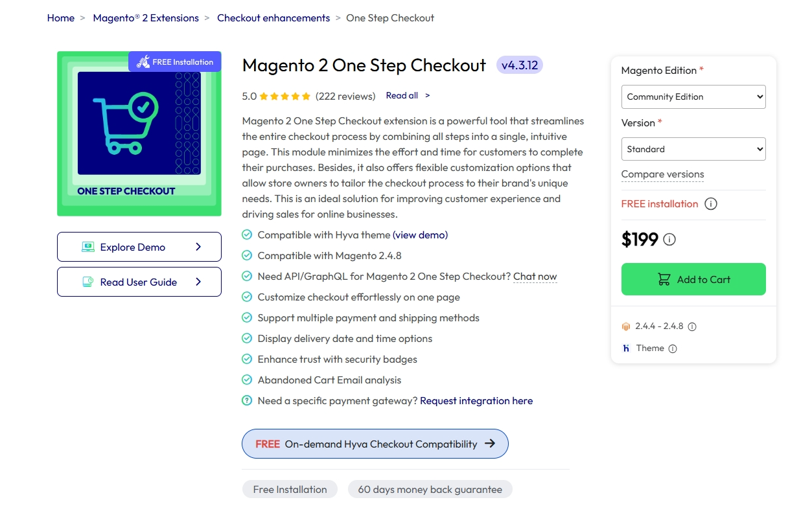This screenshot has width=812, height=513.
Task: Click the info icon next to Theme
Action: coord(673,348)
